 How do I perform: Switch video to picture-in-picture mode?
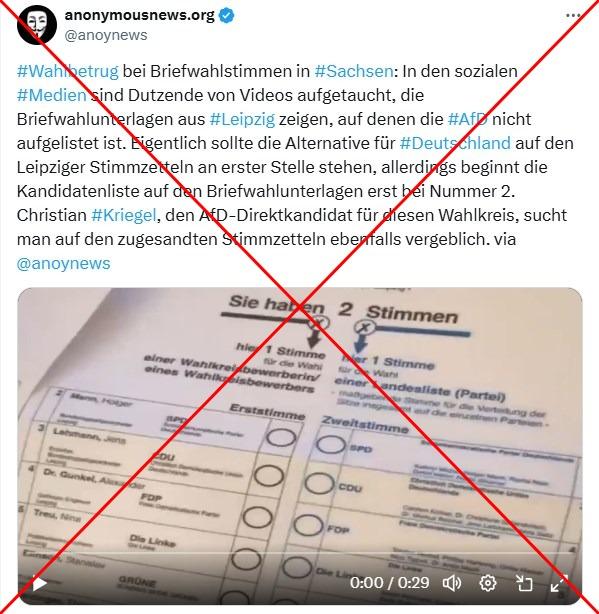click(x=523, y=583)
